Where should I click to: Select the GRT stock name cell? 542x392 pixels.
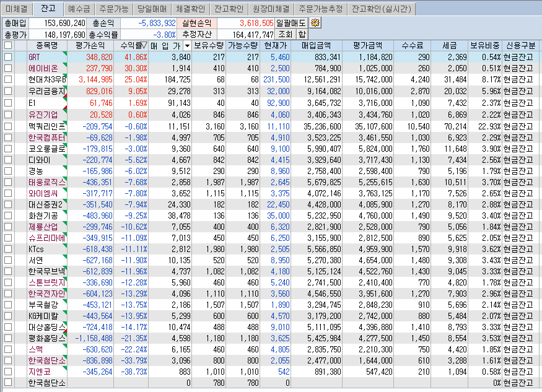coord(47,57)
